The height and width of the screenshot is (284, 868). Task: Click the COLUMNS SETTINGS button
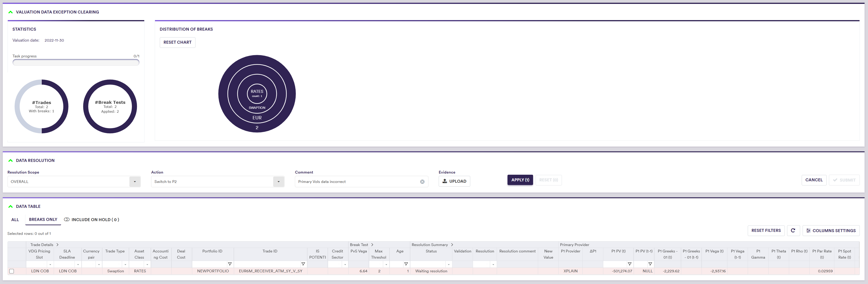(x=831, y=231)
